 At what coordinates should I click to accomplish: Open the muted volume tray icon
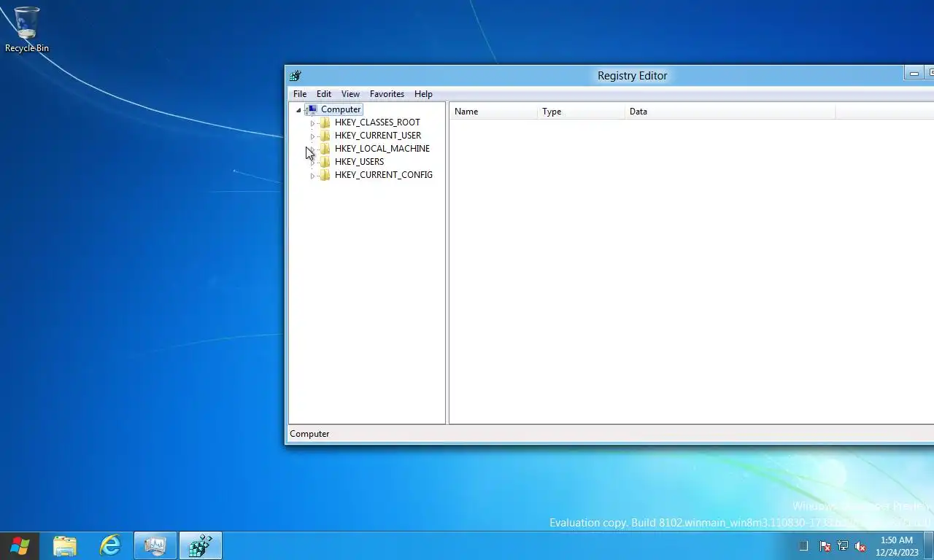pos(860,546)
